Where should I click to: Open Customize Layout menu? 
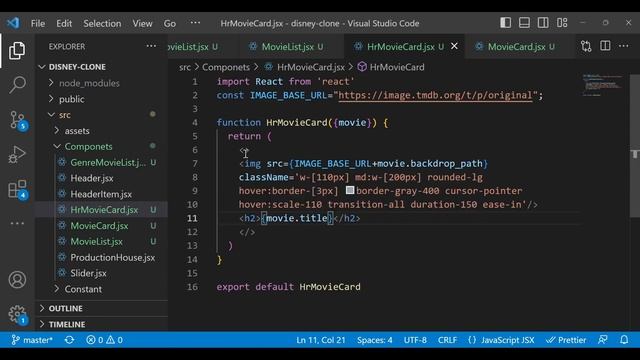point(562,23)
